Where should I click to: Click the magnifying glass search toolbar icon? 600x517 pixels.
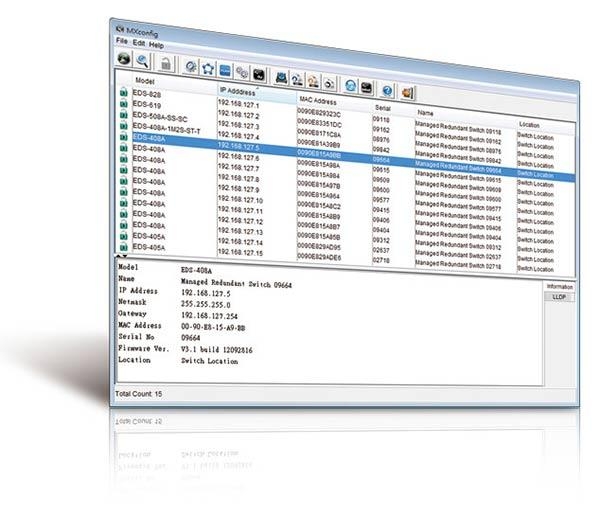[143, 61]
